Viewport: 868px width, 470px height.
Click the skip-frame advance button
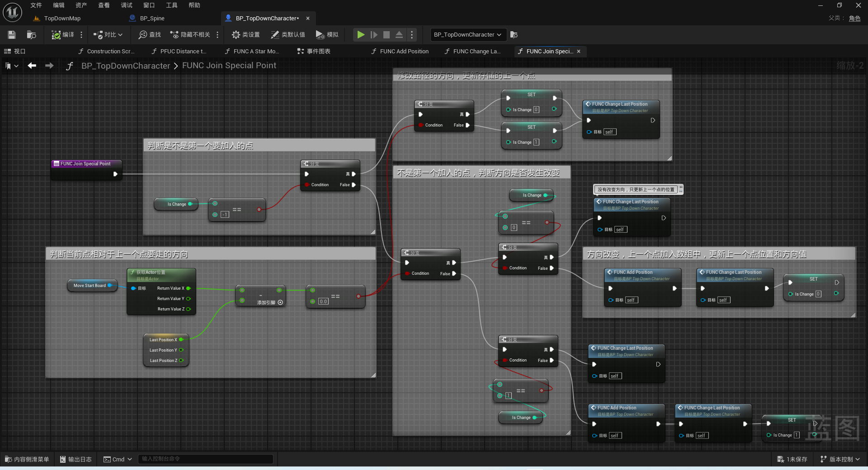point(374,35)
